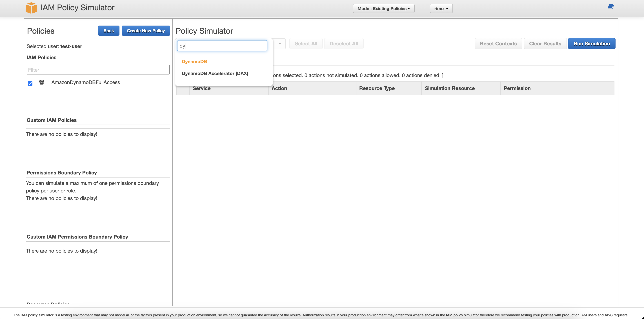644x319 pixels.
Task: Open the documentation book icon
Action: [610, 7]
